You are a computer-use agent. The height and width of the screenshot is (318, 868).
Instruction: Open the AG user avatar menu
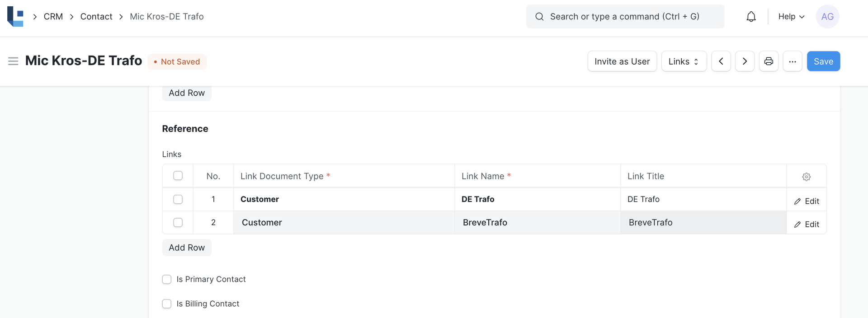(827, 17)
